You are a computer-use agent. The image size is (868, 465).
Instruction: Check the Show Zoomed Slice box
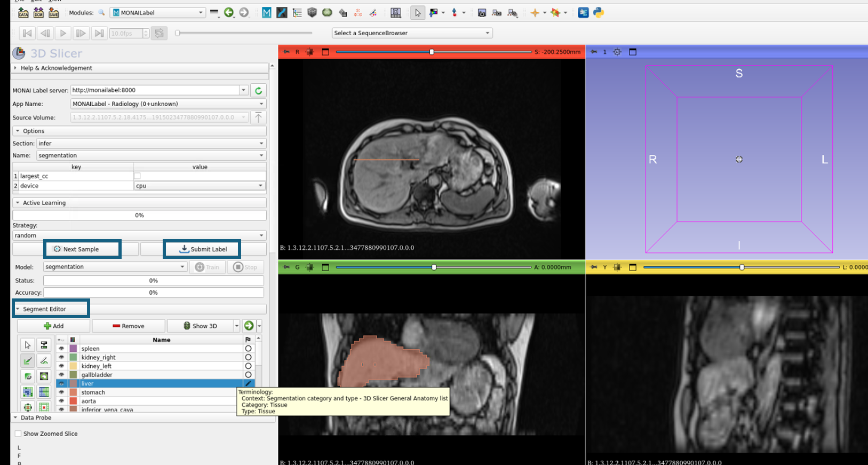point(18,434)
